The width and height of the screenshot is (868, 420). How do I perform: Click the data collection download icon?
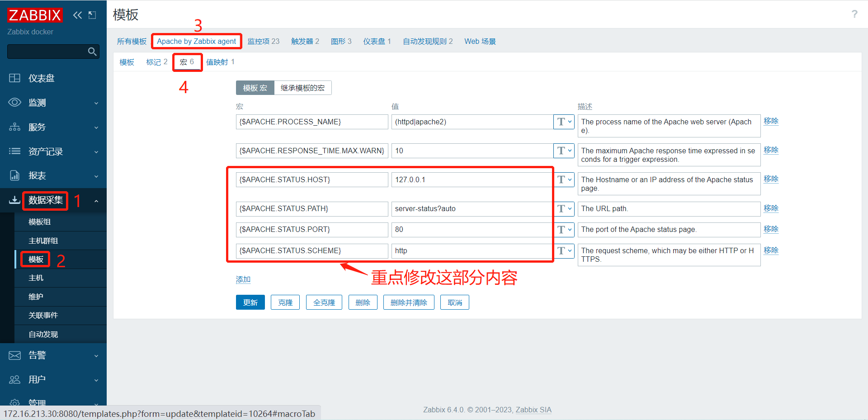pyautogui.click(x=14, y=200)
